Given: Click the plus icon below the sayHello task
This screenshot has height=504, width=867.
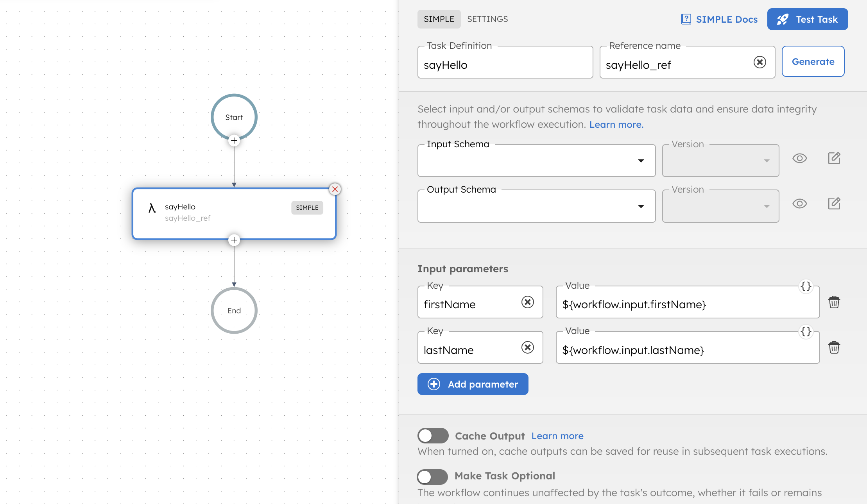Looking at the screenshot, I should pos(234,240).
